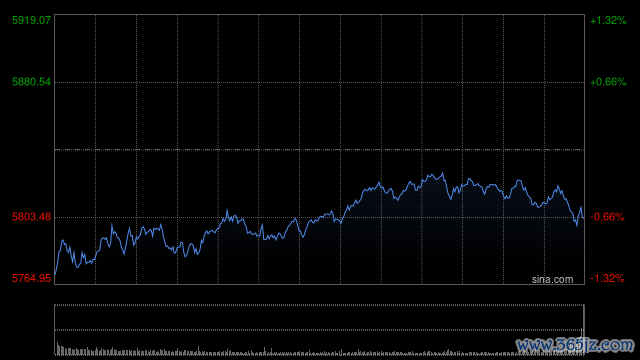Click the -0.66% red percentage label
The image size is (640, 360).
607,217
